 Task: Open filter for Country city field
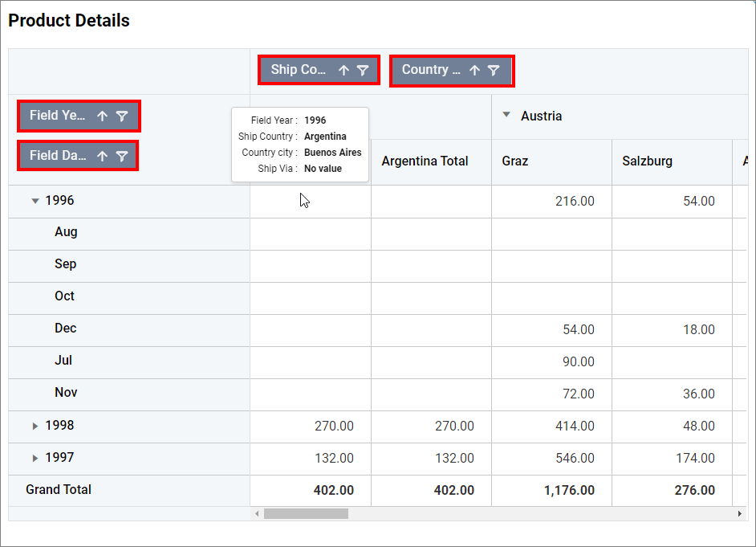(x=494, y=71)
